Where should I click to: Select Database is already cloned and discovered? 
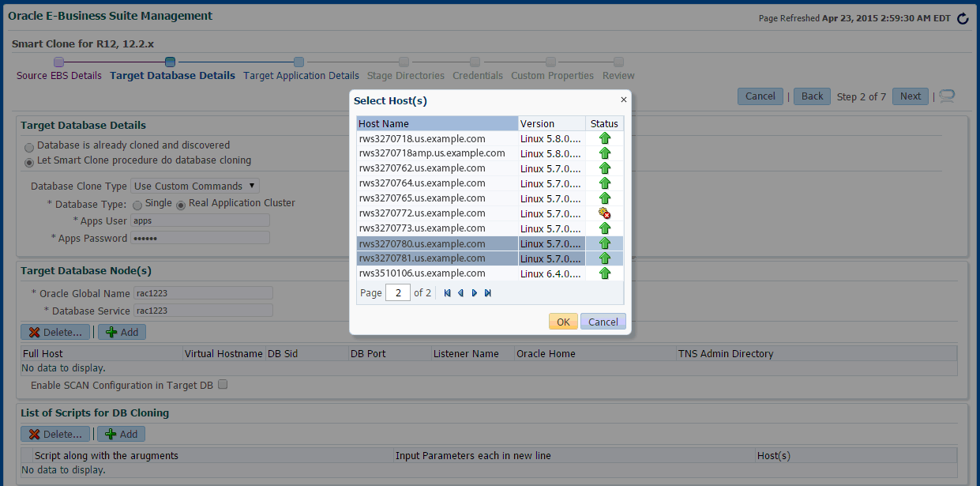click(29, 146)
